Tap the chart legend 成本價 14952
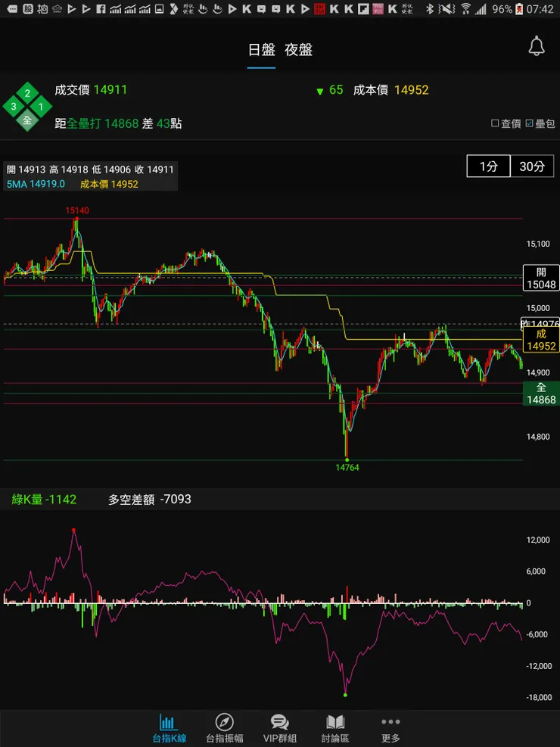Image resolution: width=560 pixels, height=747 pixels. tap(109, 184)
